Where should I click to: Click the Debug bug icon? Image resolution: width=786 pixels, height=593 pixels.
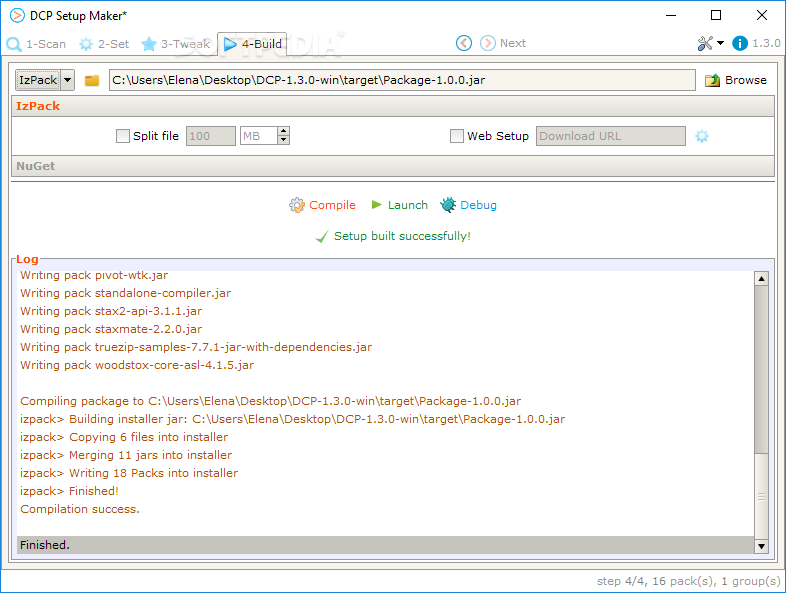click(x=448, y=205)
